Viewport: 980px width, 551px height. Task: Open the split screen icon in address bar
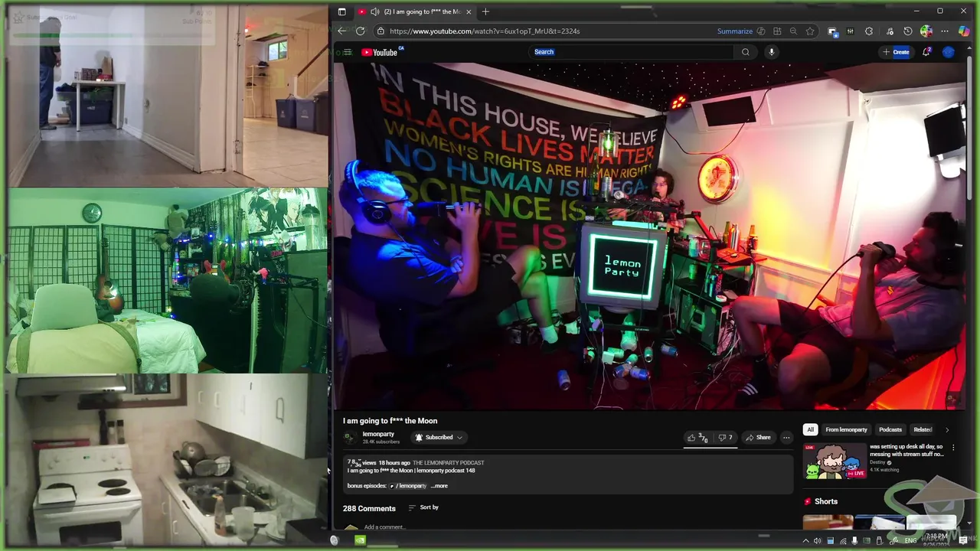click(x=777, y=31)
